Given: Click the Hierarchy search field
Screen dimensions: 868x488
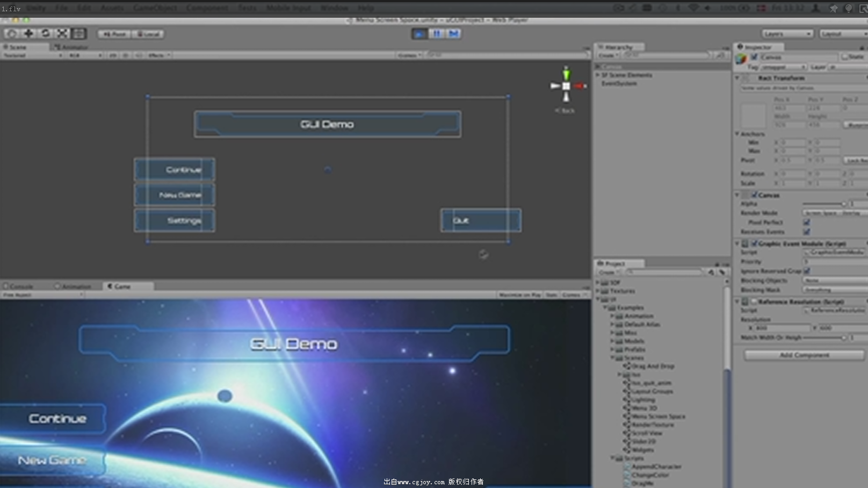Looking at the screenshot, I should [x=666, y=55].
